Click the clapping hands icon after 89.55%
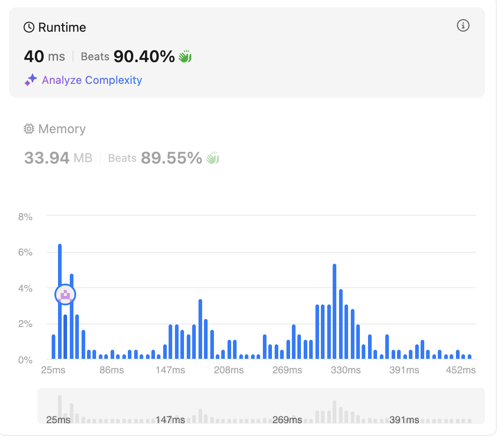The width and height of the screenshot is (504, 444). tap(213, 158)
